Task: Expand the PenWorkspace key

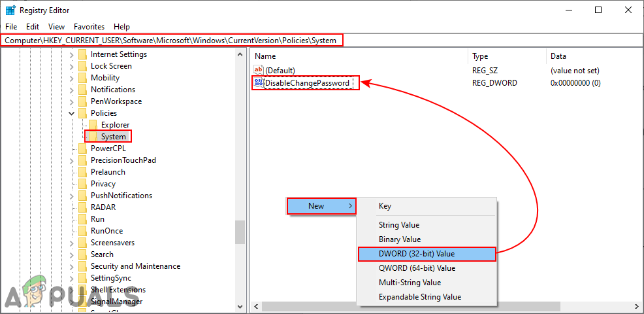Action: [x=72, y=101]
